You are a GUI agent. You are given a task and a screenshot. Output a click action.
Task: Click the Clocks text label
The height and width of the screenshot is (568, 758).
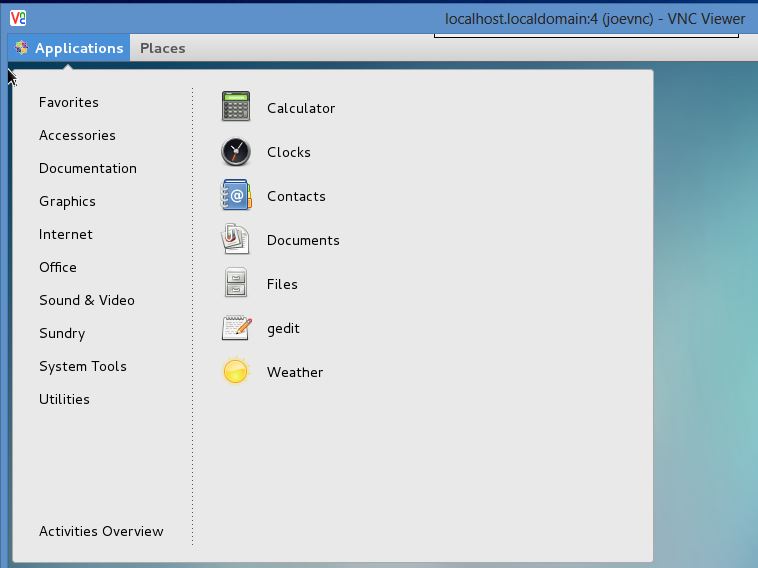click(289, 152)
